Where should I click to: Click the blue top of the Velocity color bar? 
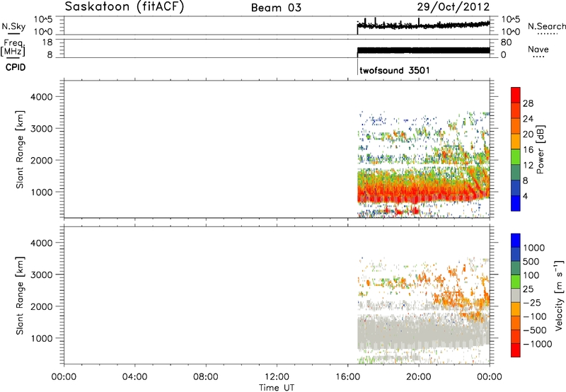pyautogui.click(x=516, y=241)
